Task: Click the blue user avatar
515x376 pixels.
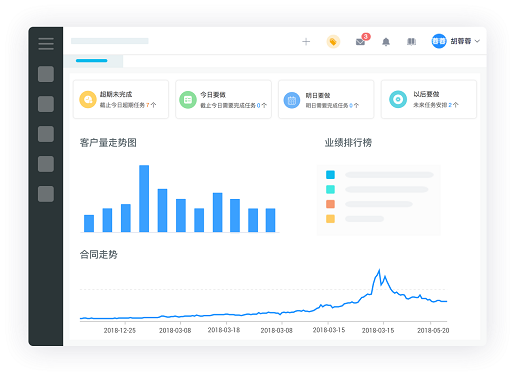Action: (x=439, y=41)
